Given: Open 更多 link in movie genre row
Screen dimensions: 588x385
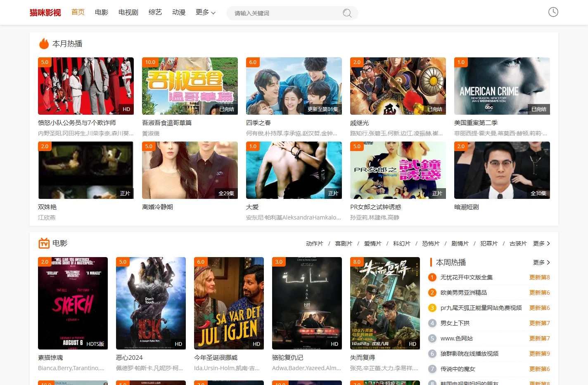Looking at the screenshot, I should tap(541, 243).
